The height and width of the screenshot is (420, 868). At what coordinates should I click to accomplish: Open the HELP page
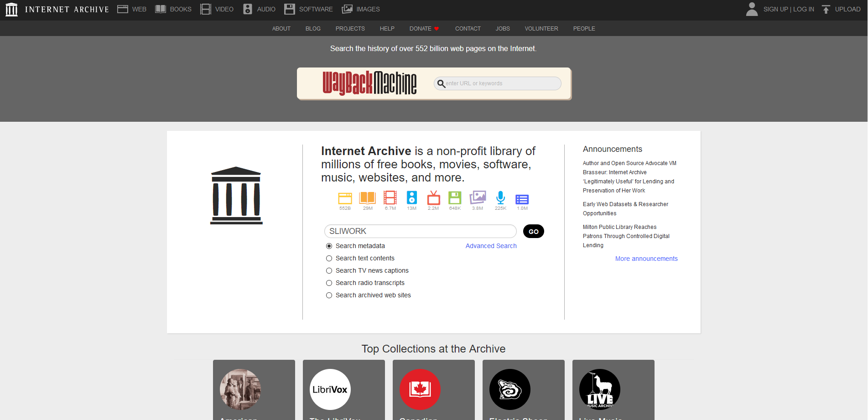pyautogui.click(x=387, y=29)
